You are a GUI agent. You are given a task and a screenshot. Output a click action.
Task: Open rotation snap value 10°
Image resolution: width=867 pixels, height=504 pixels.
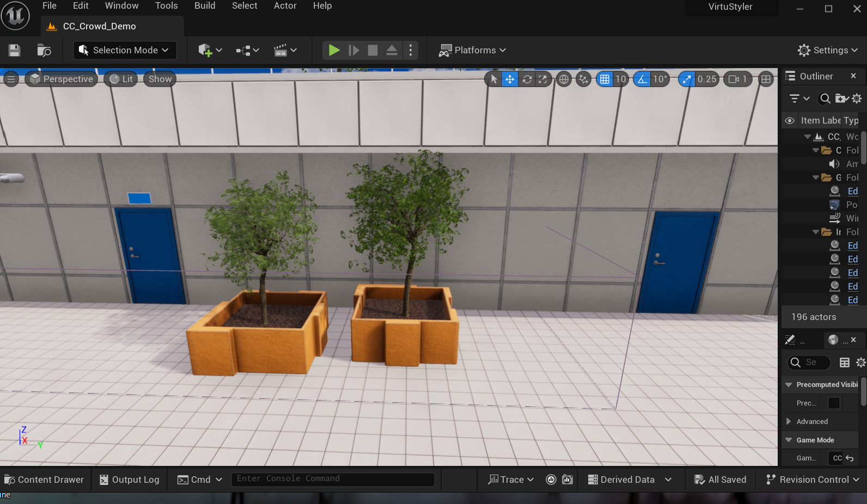tap(660, 79)
